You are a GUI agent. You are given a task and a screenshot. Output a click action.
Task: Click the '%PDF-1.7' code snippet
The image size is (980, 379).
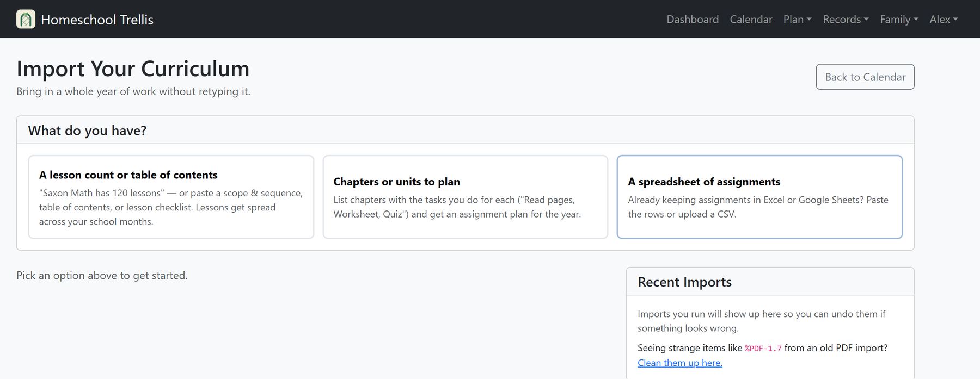point(763,349)
